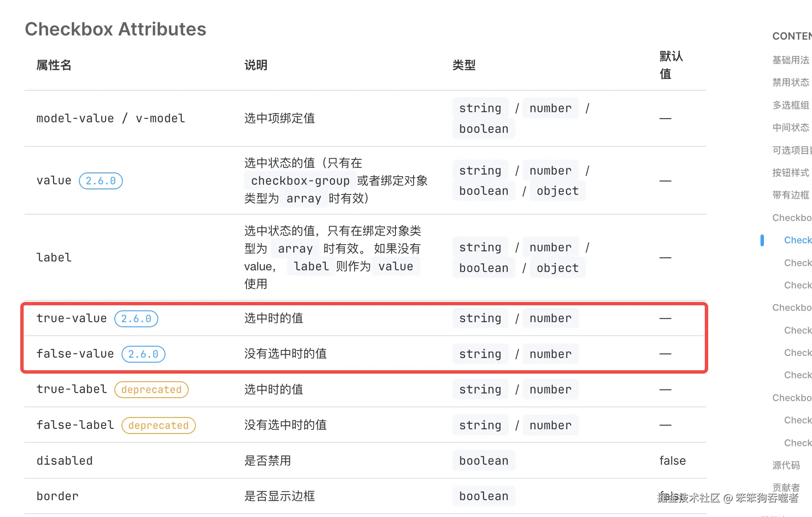Jump to the 多选框组 section in contents

(790, 105)
